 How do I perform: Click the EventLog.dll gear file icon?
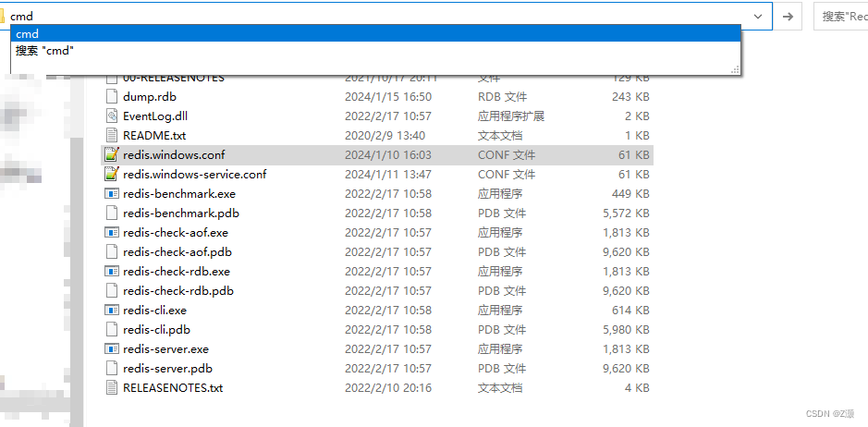113,116
